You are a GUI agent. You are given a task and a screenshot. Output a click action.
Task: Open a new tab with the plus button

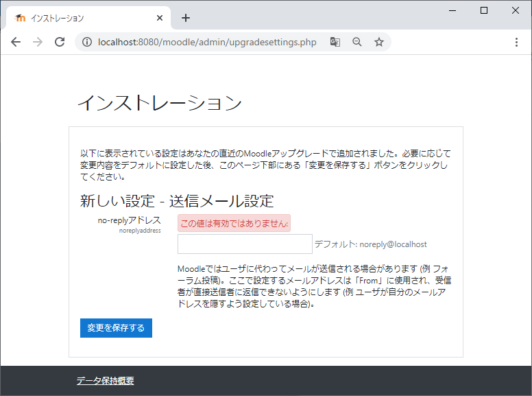186,18
